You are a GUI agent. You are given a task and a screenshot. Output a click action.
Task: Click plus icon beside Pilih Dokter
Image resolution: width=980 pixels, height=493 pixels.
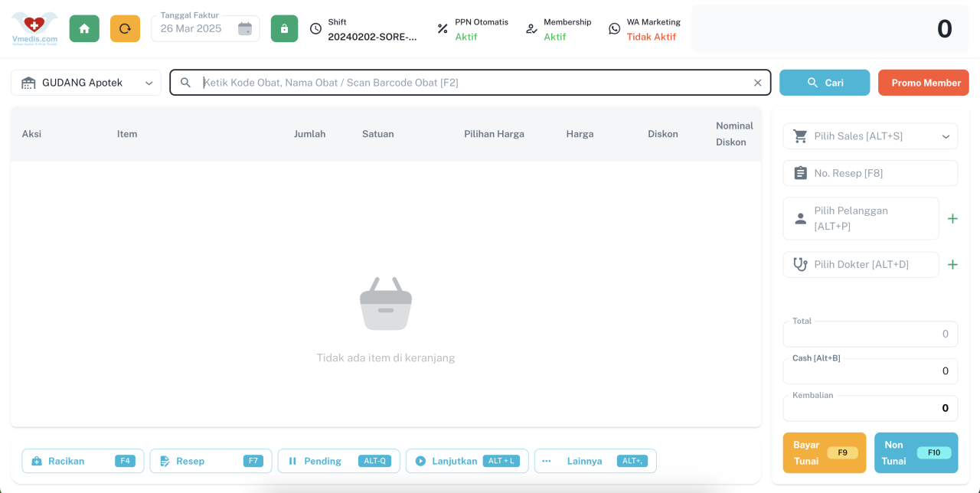(952, 265)
